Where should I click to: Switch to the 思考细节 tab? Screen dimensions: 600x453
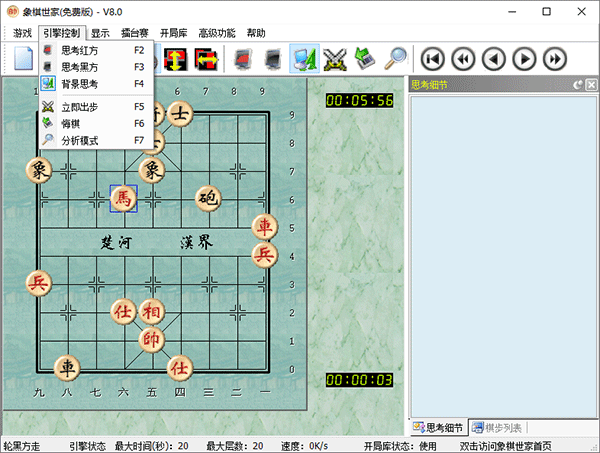[x=439, y=427]
